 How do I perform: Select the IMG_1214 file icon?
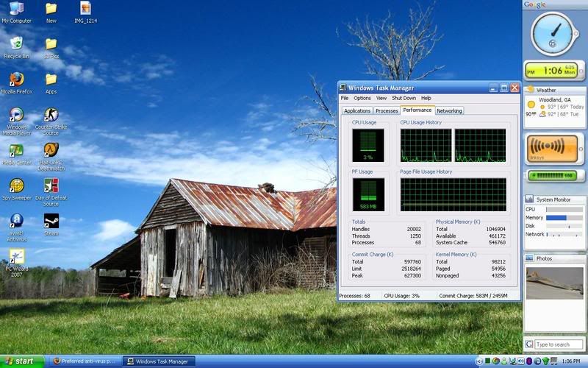pos(85,9)
